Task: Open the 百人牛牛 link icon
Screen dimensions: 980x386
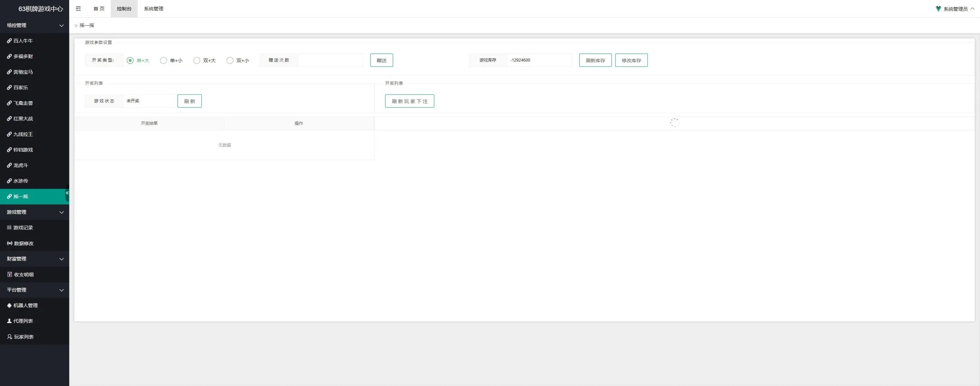Action: pos(9,41)
